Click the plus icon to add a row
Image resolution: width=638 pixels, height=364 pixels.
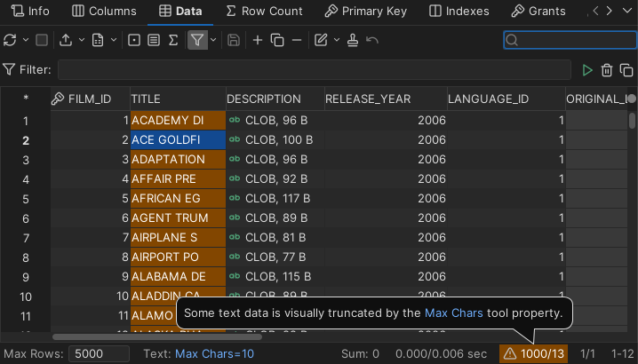coord(258,40)
